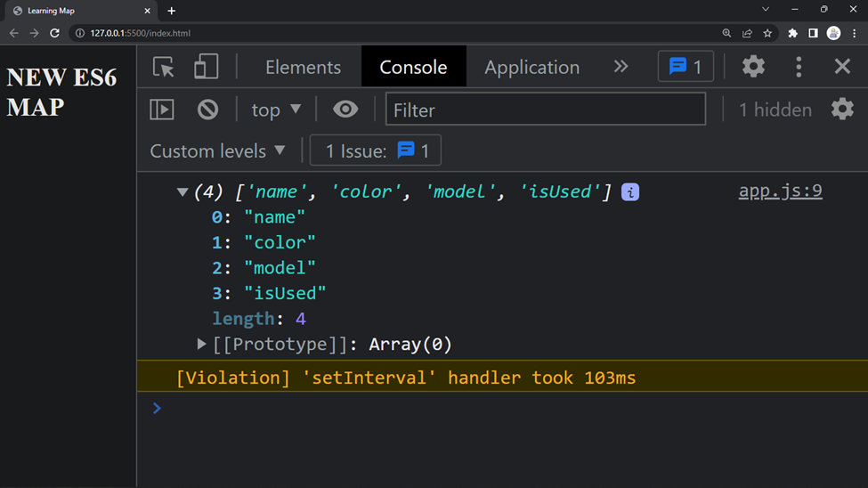Open the Application tab
The width and height of the screenshot is (868, 488).
(532, 67)
